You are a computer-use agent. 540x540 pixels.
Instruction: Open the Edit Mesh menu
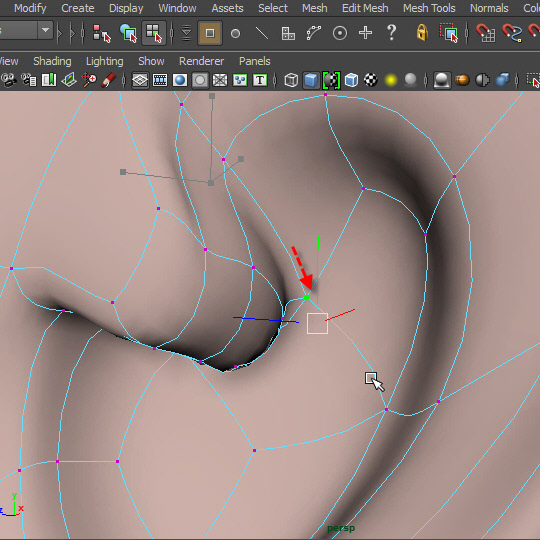pyautogui.click(x=365, y=8)
